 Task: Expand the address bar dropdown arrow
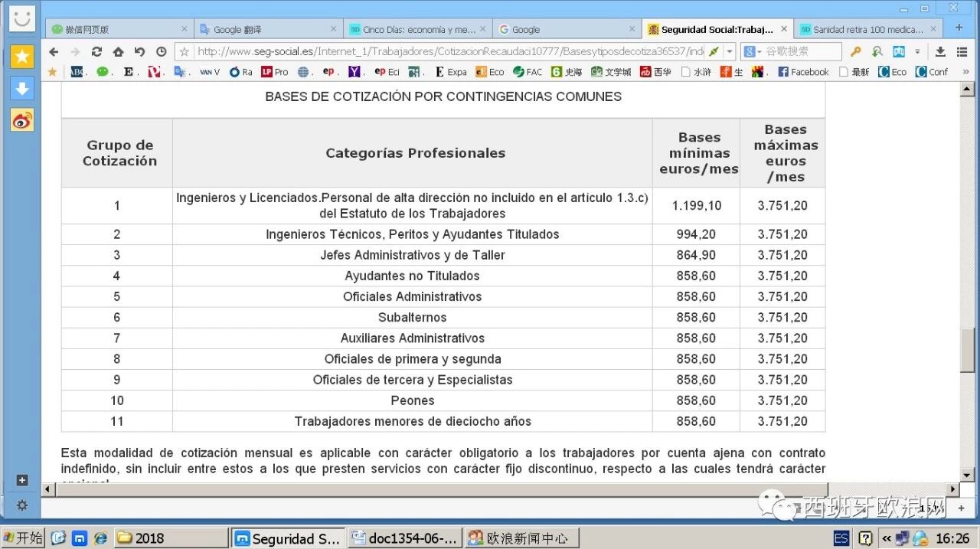point(730,52)
